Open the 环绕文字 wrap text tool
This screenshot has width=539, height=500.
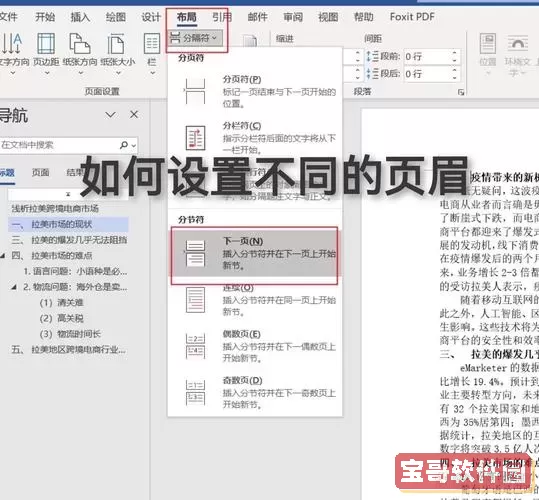pyautogui.click(x=518, y=54)
